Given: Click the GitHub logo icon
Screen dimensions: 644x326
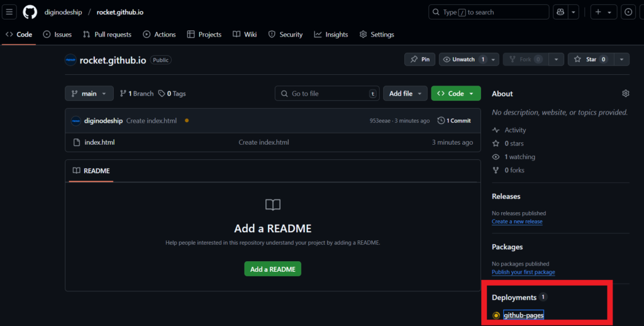Looking at the screenshot, I should (x=30, y=12).
